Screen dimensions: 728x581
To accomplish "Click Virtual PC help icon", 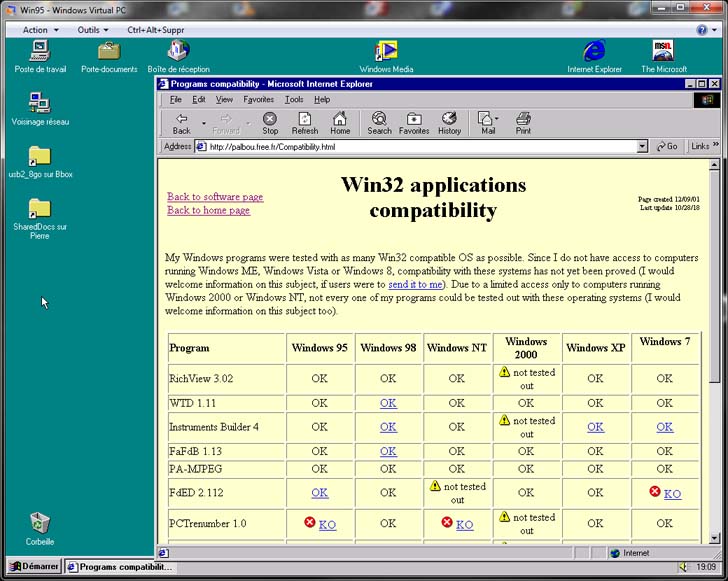I will click(x=702, y=30).
